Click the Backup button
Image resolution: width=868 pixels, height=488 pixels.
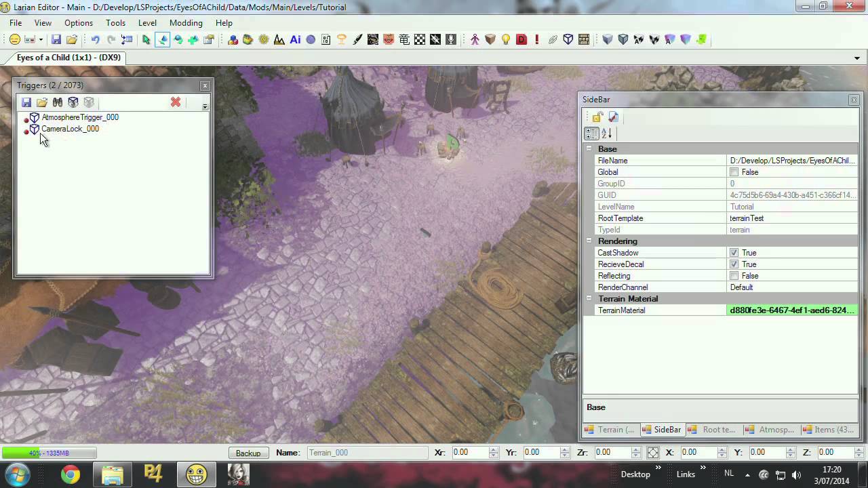pyautogui.click(x=248, y=453)
